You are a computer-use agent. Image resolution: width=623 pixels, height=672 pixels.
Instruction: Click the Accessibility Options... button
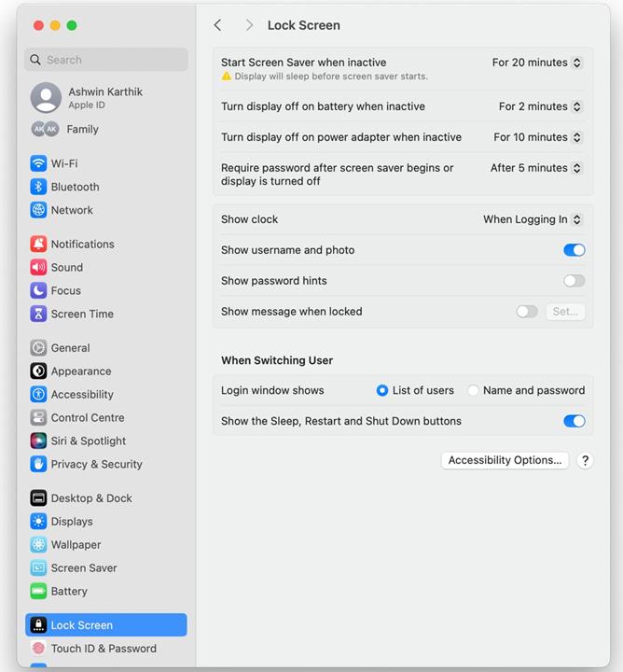(x=505, y=460)
